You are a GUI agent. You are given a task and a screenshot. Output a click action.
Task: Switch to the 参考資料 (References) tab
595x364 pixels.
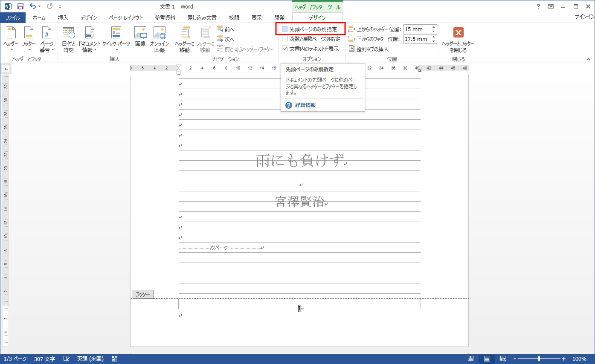[x=165, y=17]
